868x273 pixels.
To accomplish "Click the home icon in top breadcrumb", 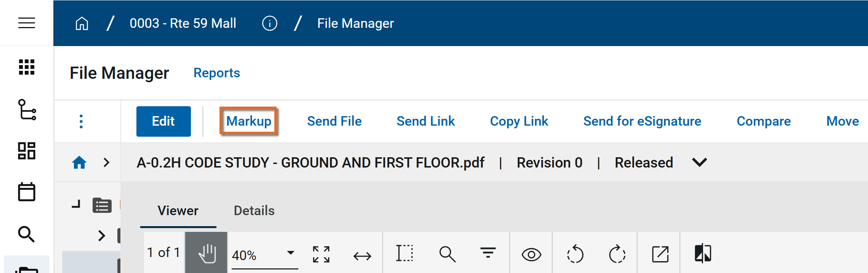I will (x=82, y=24).
